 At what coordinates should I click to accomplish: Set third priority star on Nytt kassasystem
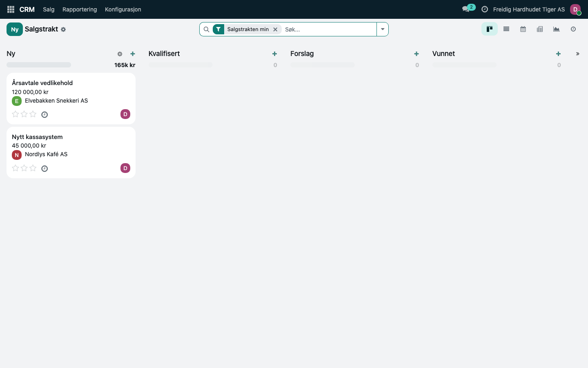point(33,168)
